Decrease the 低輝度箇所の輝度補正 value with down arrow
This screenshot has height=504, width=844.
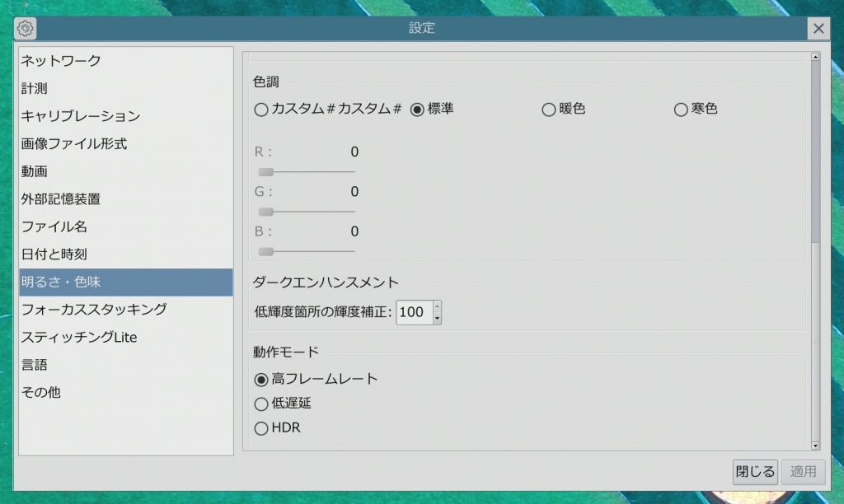[x=437, y=318]
